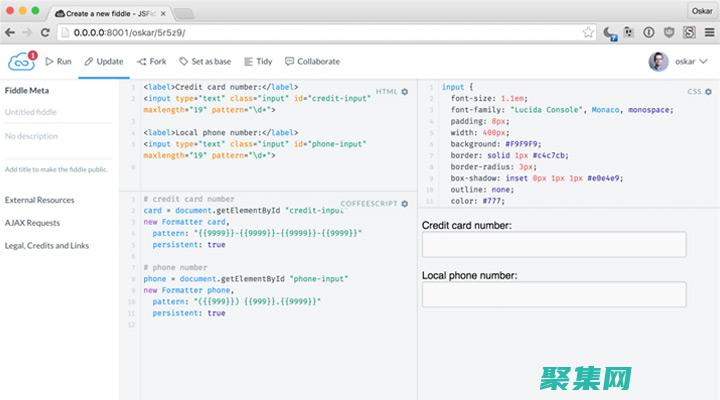The width and height of the screenshot is (720, 400).
Task: Click the Untitled fiddle title field
Action: tap(58, 112)
